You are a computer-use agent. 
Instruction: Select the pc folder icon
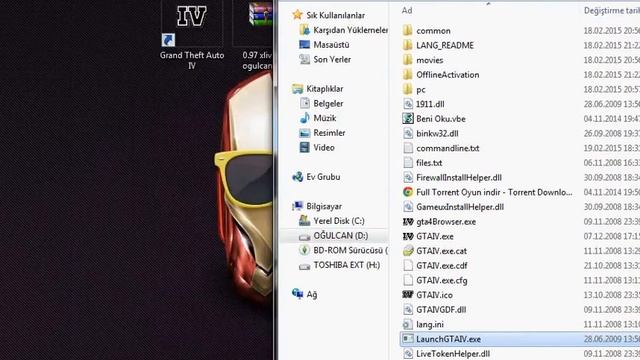point(407,89)
